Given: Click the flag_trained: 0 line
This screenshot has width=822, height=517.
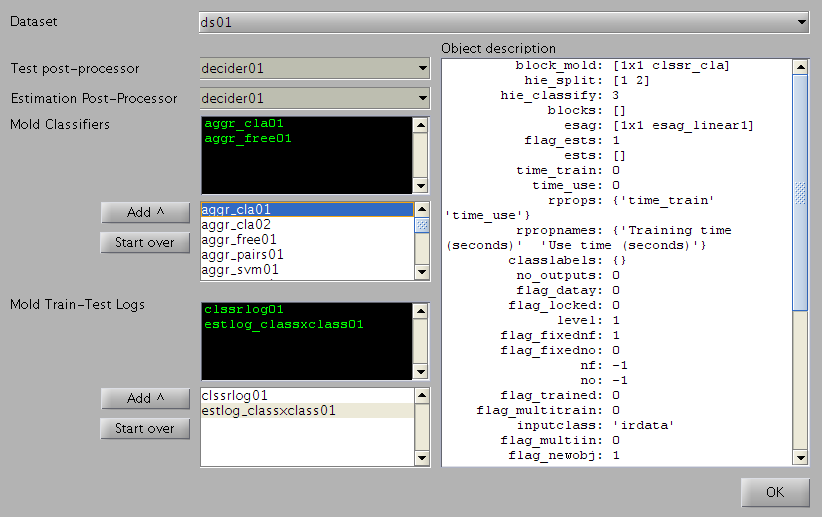Looking at the screenshot, I should (559, 395).
